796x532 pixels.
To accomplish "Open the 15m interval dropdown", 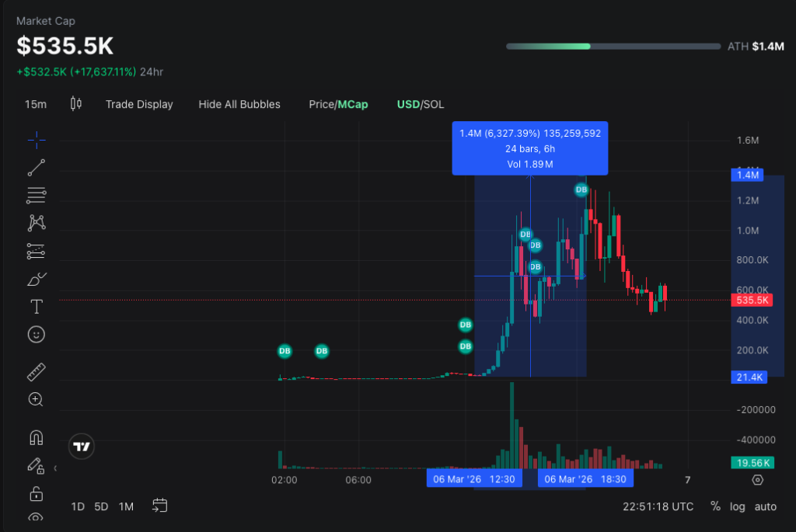I will (35, 104).
